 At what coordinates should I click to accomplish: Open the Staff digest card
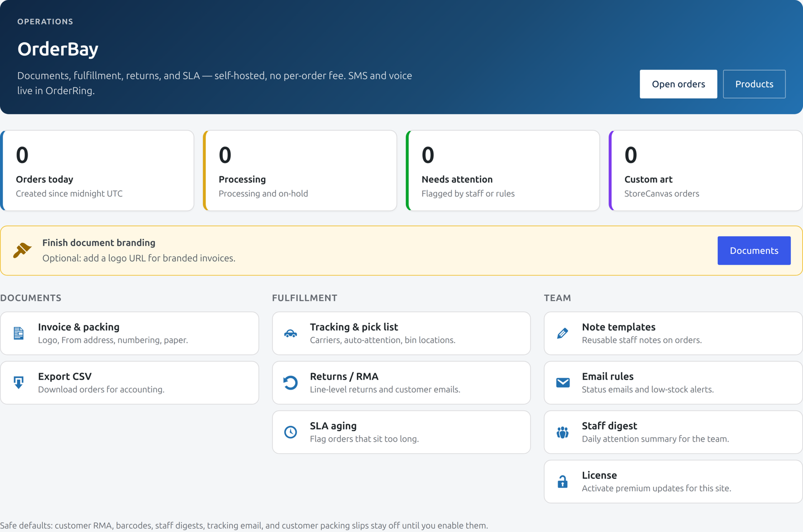(673, 432)
